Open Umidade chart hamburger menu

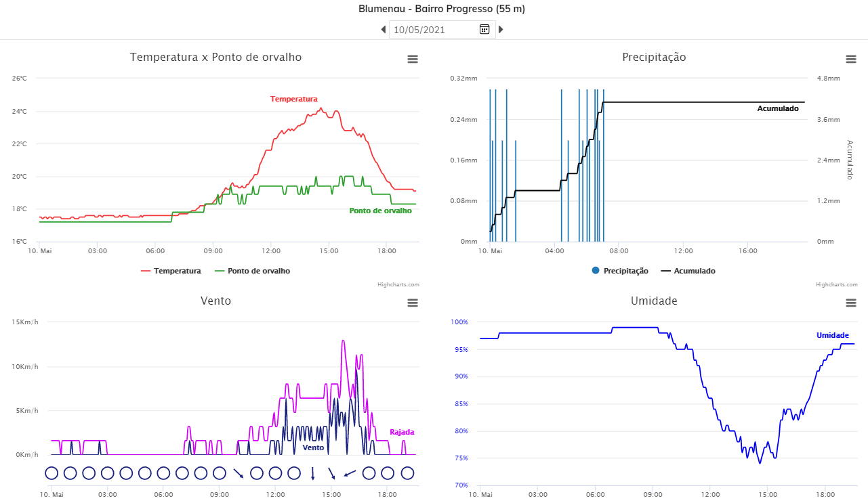[x=852, y=303]
